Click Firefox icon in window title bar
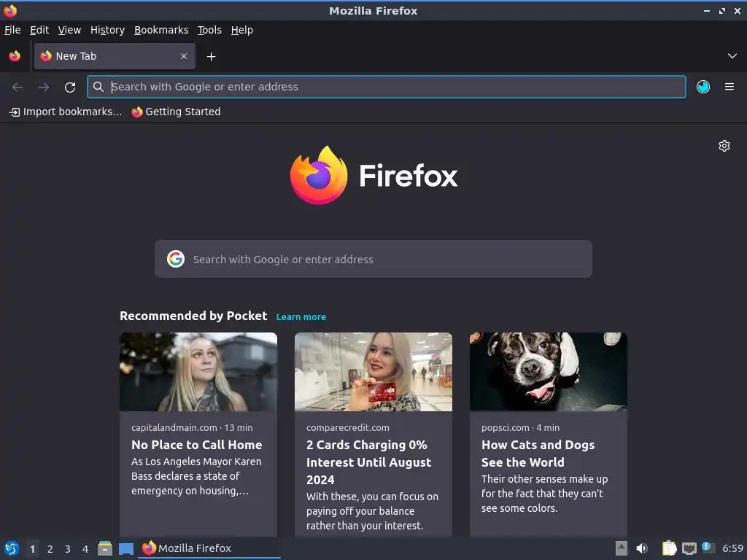Viewport: 747px width, 560px height. [10, 10]
